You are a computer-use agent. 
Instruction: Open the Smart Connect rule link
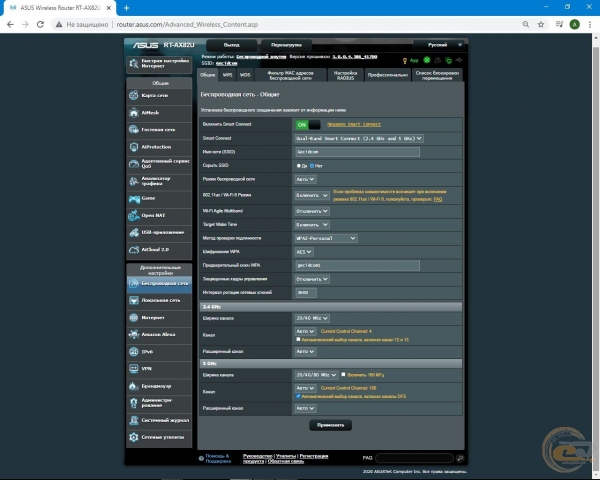354,124
